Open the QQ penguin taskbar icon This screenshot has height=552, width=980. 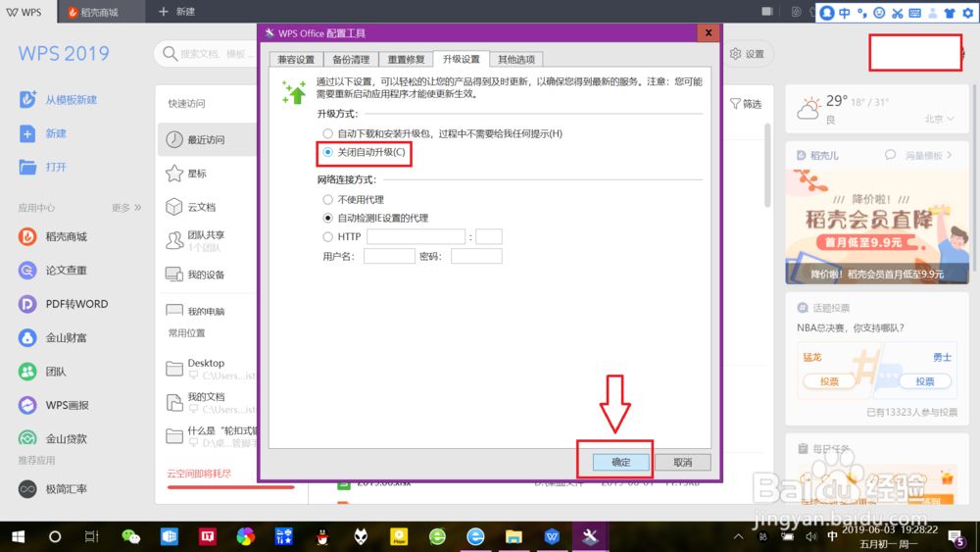(322, 536)
